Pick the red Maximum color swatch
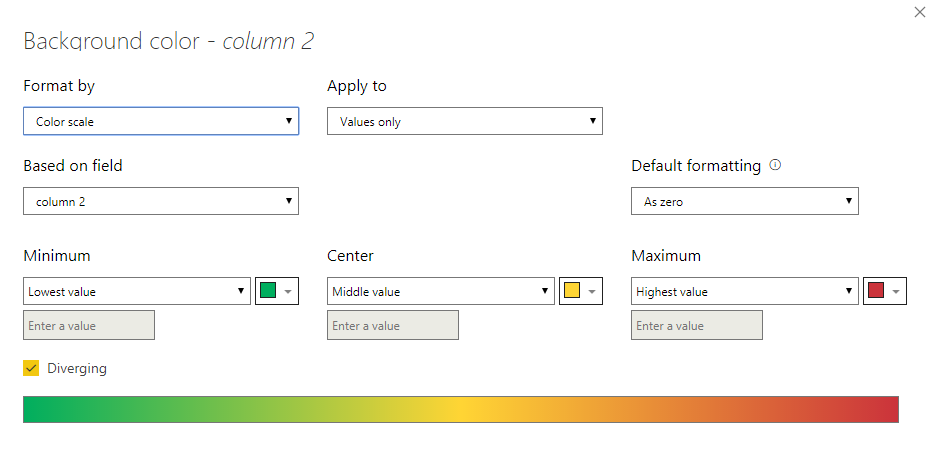929x462 pixels. [885, 291]
